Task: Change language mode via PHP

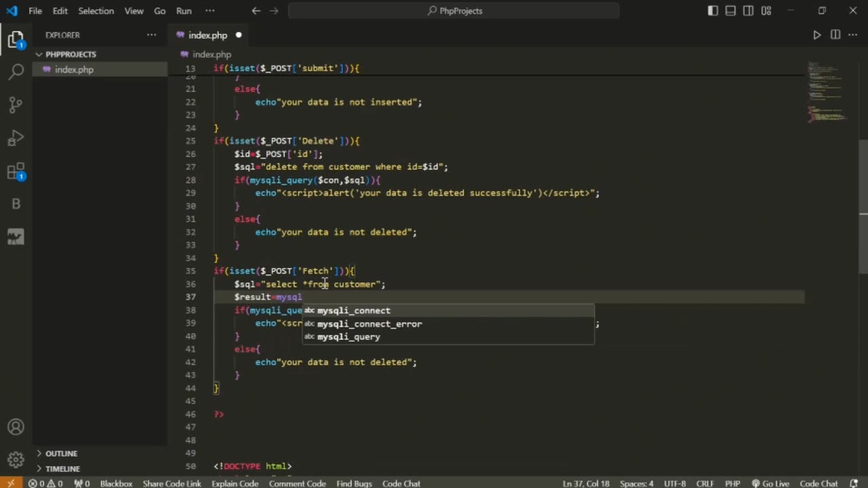Action: [x=732, y=483]
